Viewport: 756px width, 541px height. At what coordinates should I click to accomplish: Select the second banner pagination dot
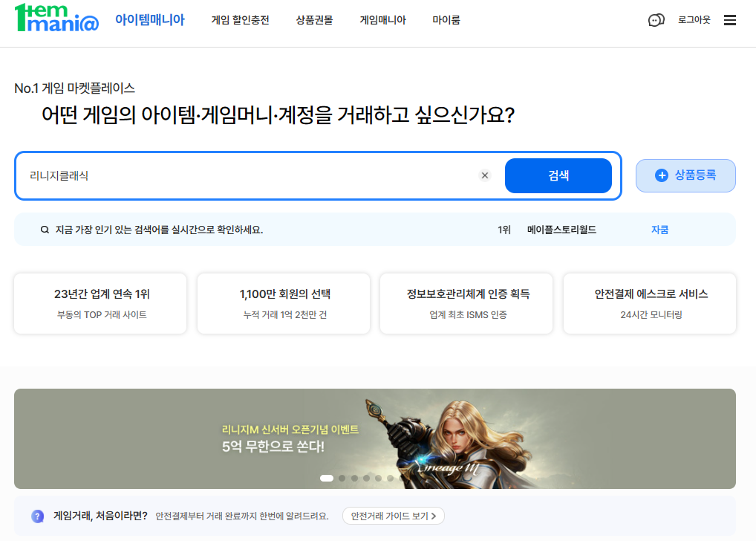click(x=342, y=479)
